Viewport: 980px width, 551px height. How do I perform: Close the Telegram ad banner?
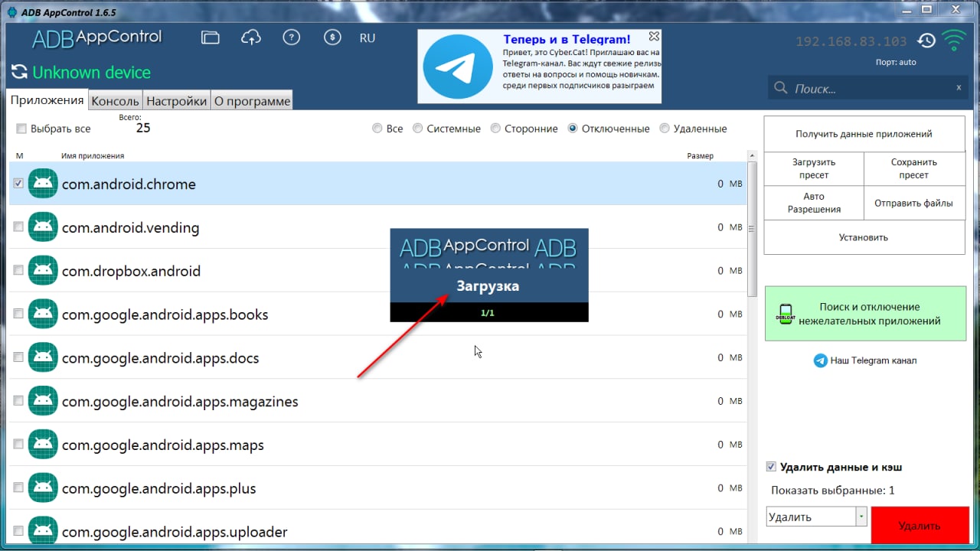[x=654, y=36]
